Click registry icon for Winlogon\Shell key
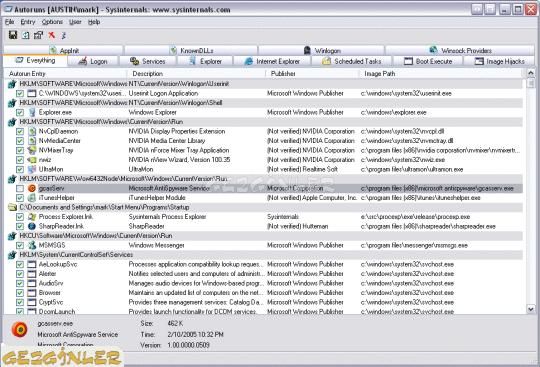 pos(12,103)
